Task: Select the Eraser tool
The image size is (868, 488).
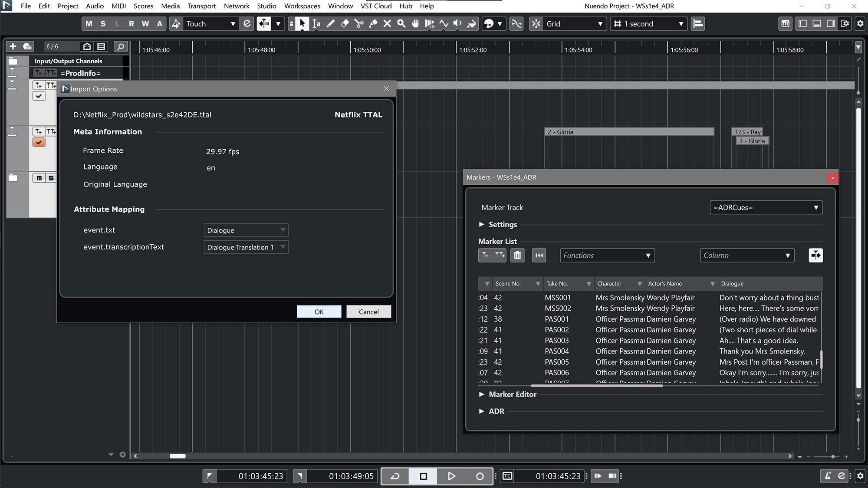Action: [x=345, y=24]
